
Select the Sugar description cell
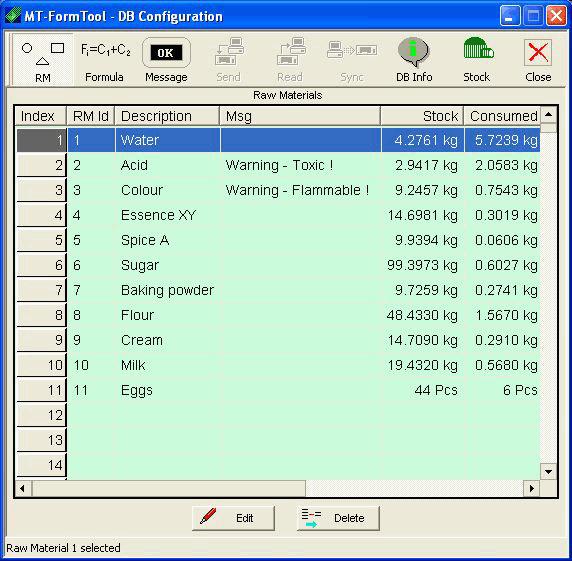point(168,265)
